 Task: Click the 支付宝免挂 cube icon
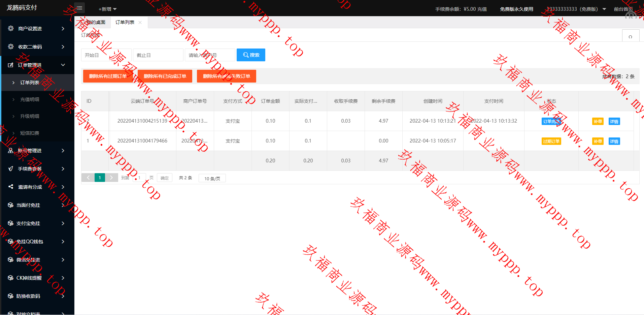[x=11, y=223]
